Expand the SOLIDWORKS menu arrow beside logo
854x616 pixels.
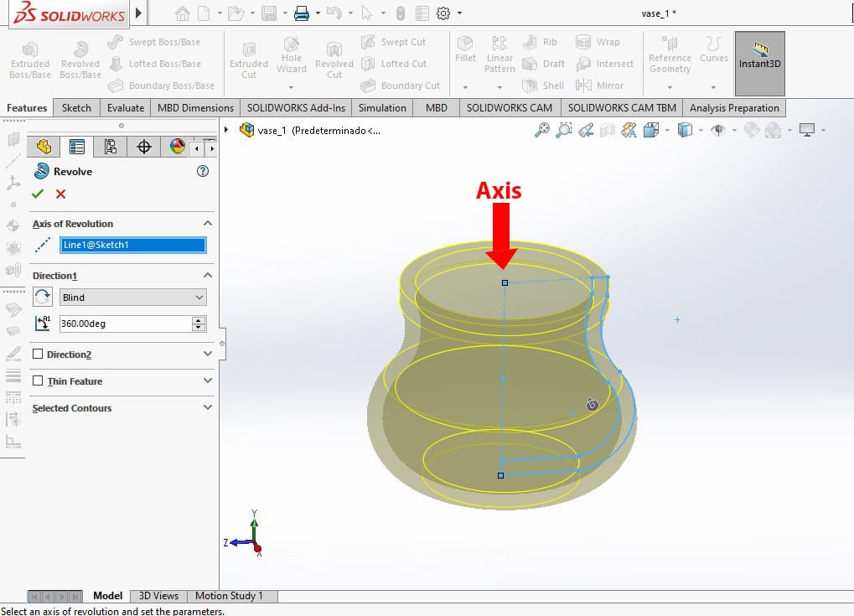point(138,13)
